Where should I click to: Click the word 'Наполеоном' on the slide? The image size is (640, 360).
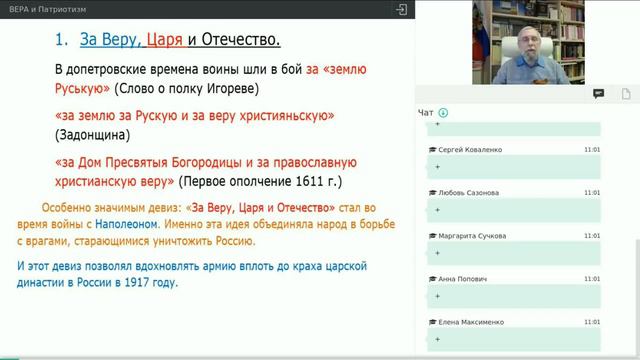126,224
